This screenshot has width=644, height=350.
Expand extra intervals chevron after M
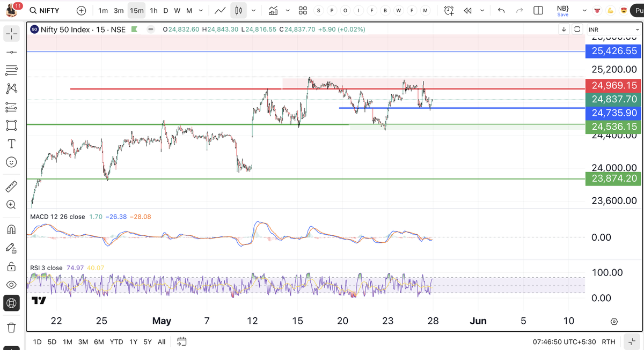tap(200, 10)
